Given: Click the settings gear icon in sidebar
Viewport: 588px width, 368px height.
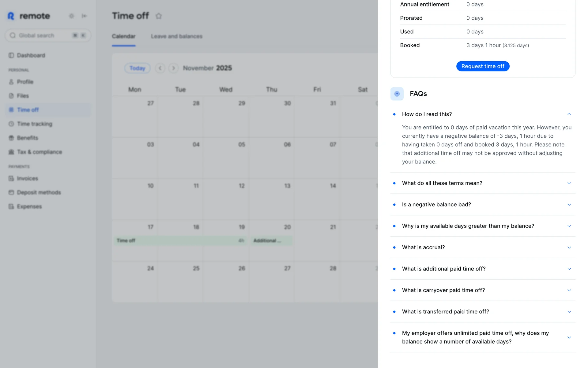Looking at the screenshot, I should point(71,16).
